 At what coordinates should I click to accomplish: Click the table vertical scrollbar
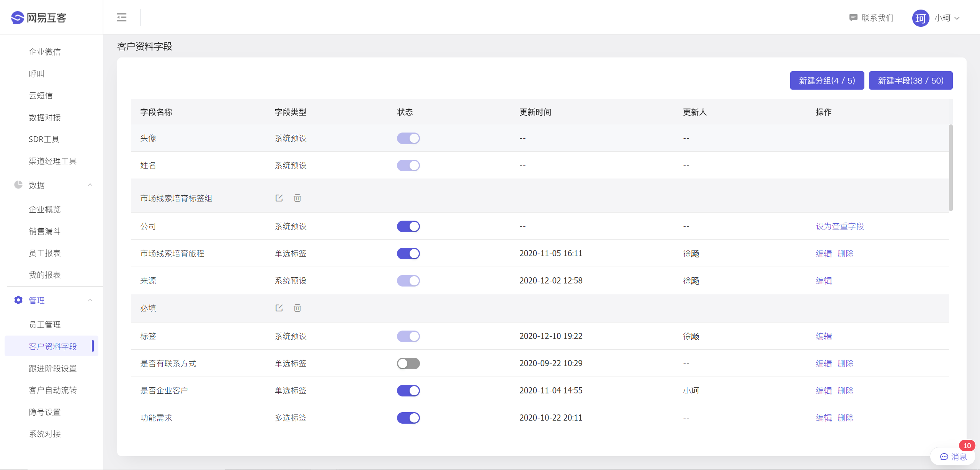951,168
